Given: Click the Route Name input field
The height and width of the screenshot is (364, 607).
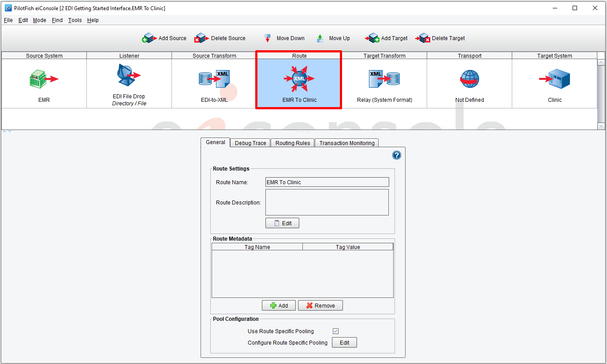Looking at the screenshot, I should (x=327, y=182).
